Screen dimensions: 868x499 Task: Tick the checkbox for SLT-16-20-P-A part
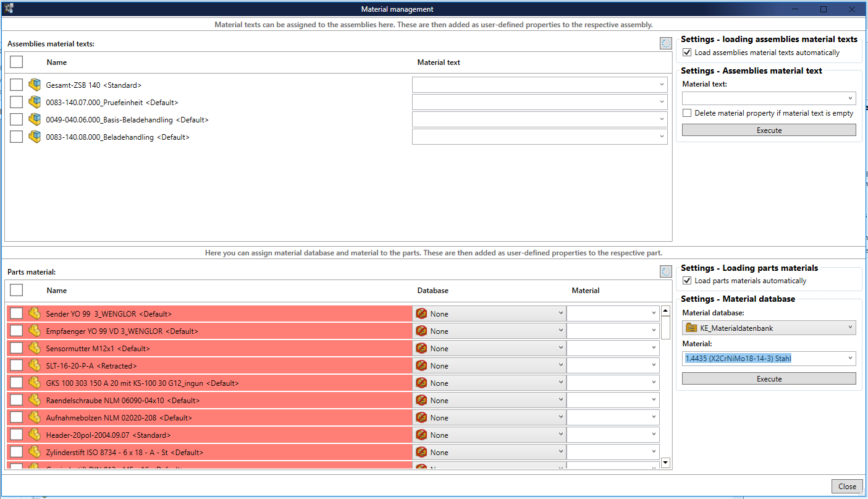pyautogui.click(x=17, y=365)
